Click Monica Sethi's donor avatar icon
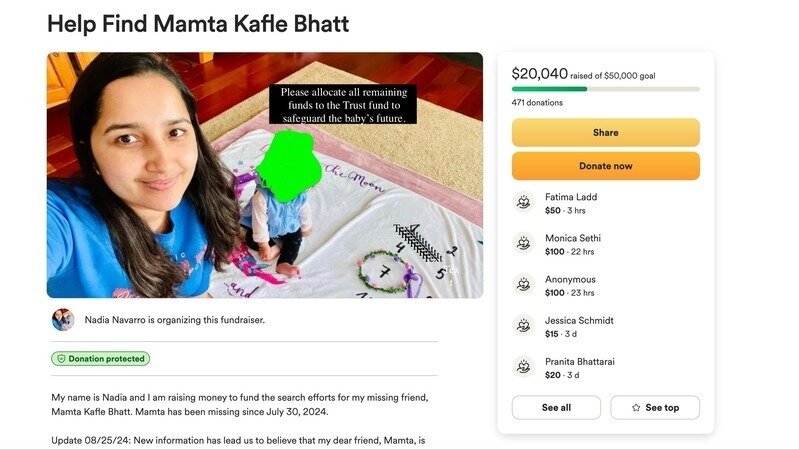The height and width of the screenshot is (450, 799). pyautogui.click(x=523, y=243)
